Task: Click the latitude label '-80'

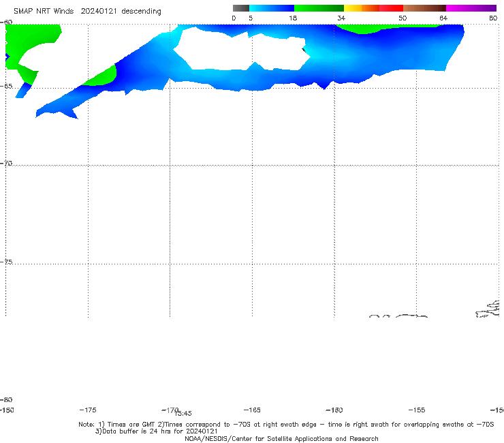Action: (6, 399)
